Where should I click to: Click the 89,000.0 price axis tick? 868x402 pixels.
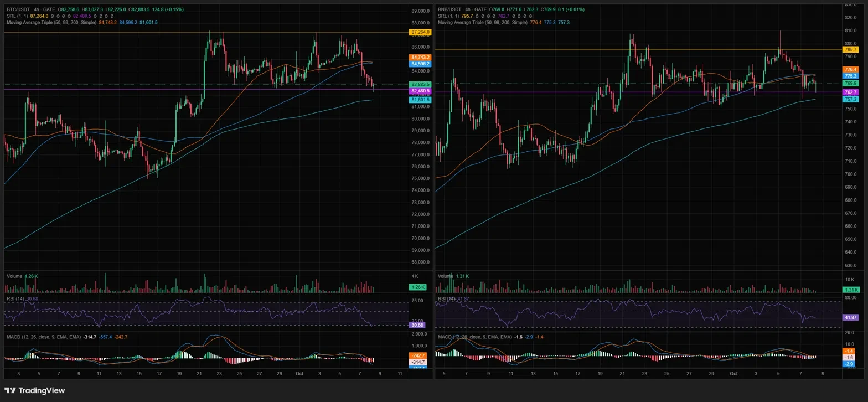click(x=421, y=11)
